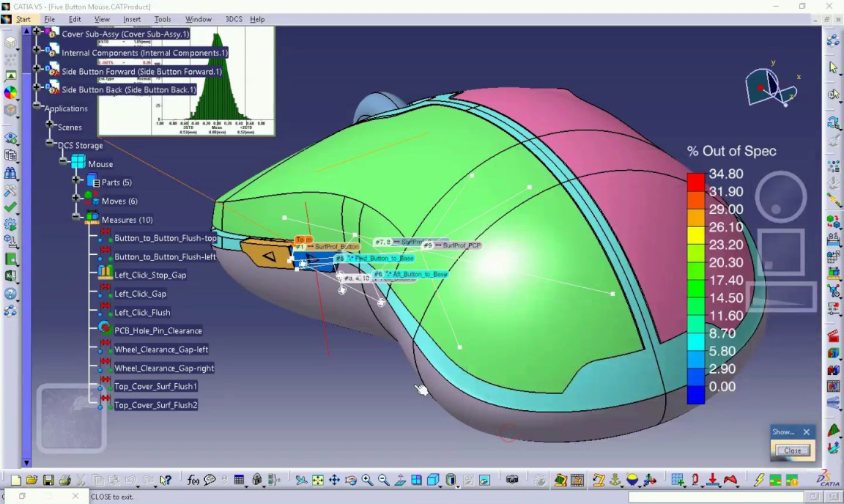Open the Formula f(x) tool
844x504 pixels.
193,481
